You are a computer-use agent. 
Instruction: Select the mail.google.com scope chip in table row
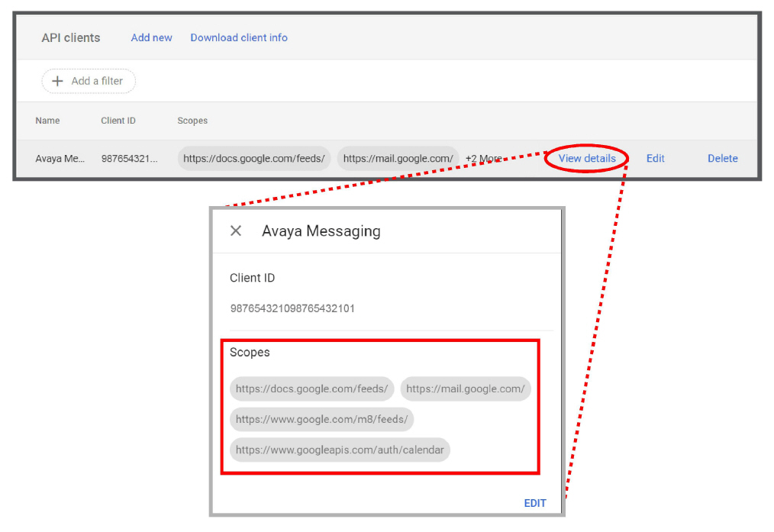coord(398,159)
